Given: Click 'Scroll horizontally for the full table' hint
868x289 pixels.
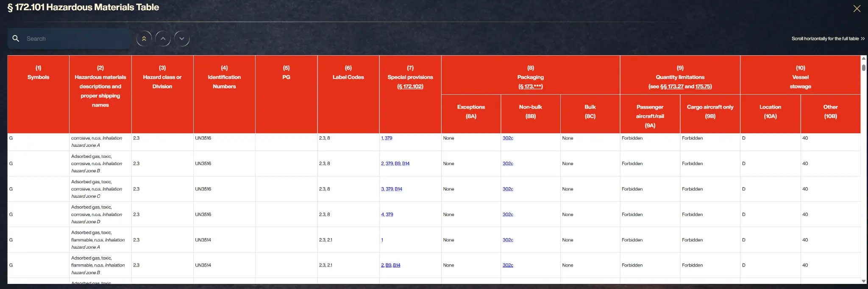Looking at the screenshot, I should (828, 39).
